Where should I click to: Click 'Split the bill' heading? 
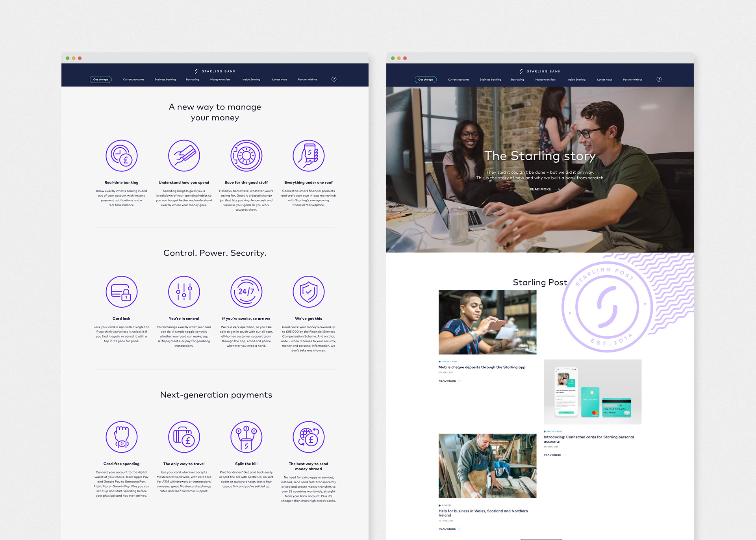tap(246, 464)
